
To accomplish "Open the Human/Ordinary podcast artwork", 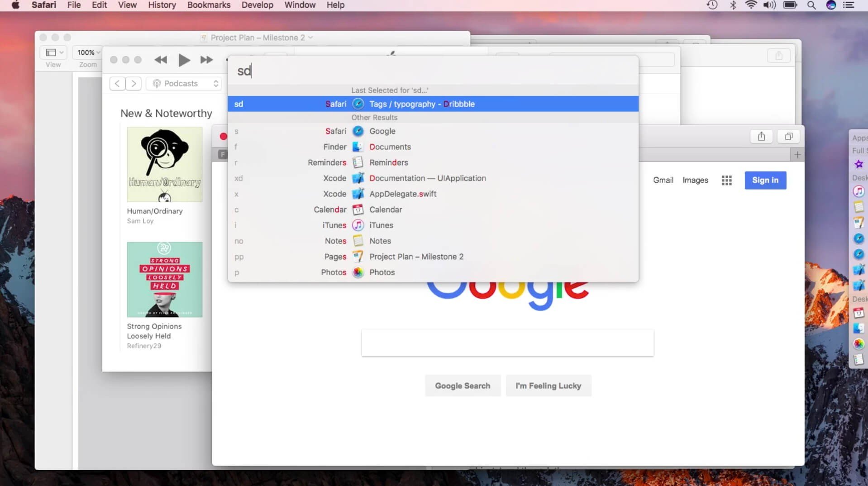I will coord(164,164).
